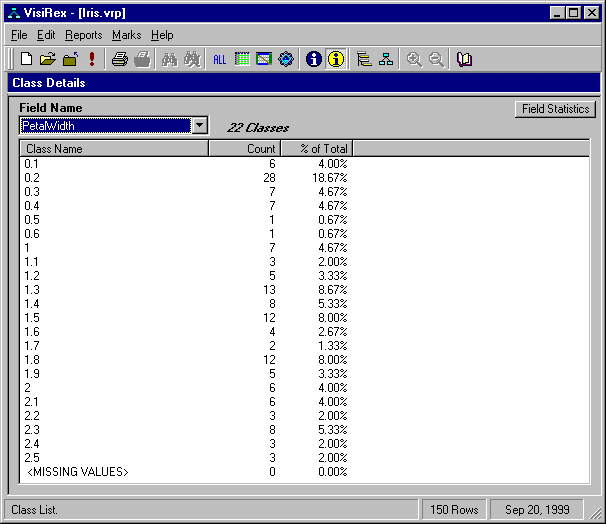Sort by the Count column header
This screenshot has height=524, width=606.
pyautogui.click(x=243, y=149)
